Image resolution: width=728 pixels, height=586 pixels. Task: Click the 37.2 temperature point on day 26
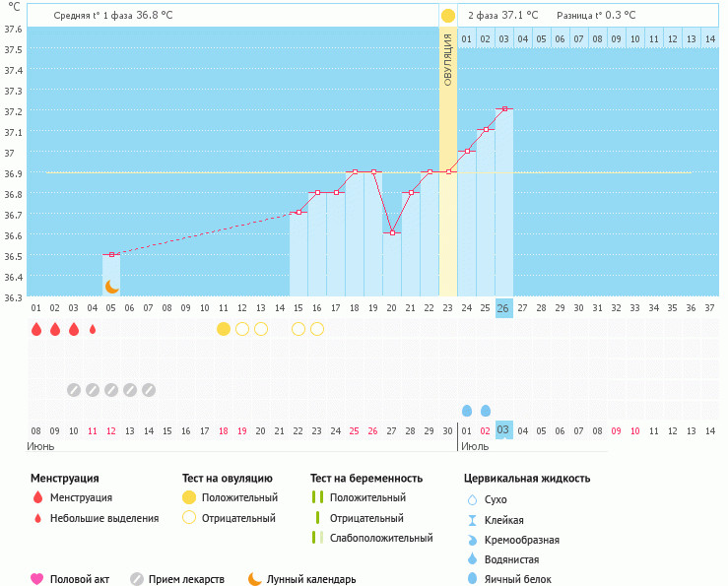tap(503, 108)
